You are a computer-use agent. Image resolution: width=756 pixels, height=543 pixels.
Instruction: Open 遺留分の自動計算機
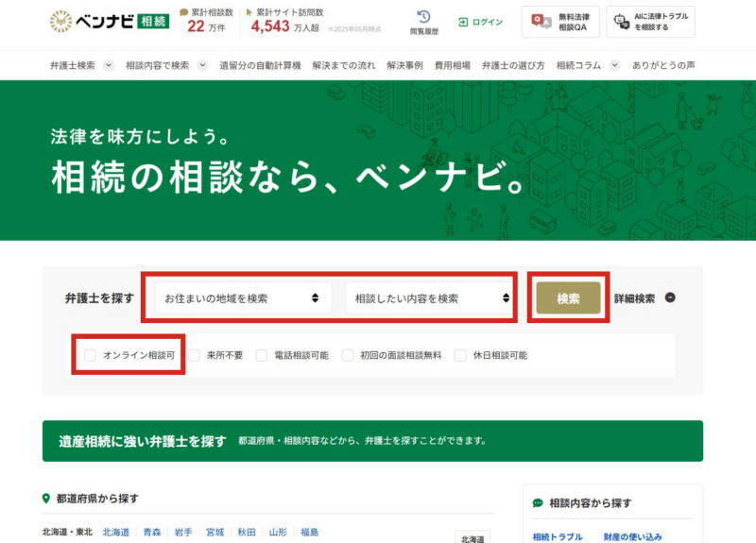tap(261, 65)
